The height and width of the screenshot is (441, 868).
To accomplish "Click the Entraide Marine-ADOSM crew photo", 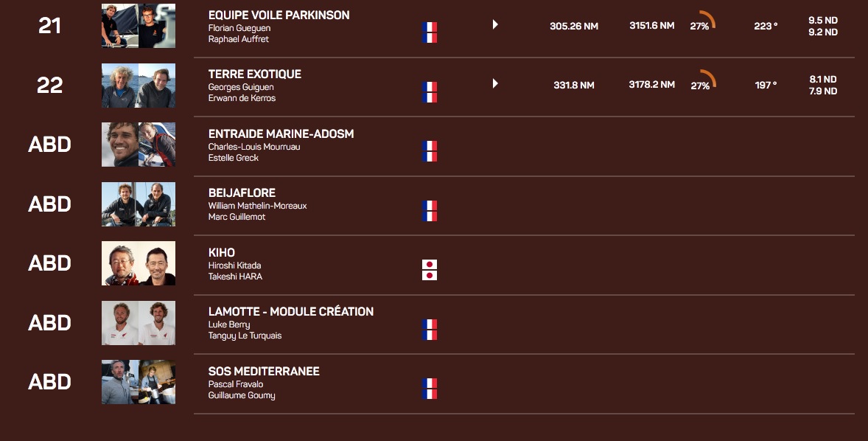I will [x=139, y=145].
